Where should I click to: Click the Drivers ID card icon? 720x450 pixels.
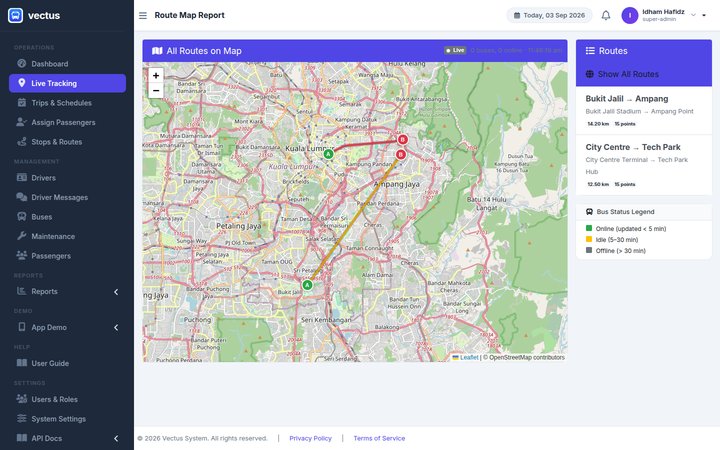tap(22, 177)
